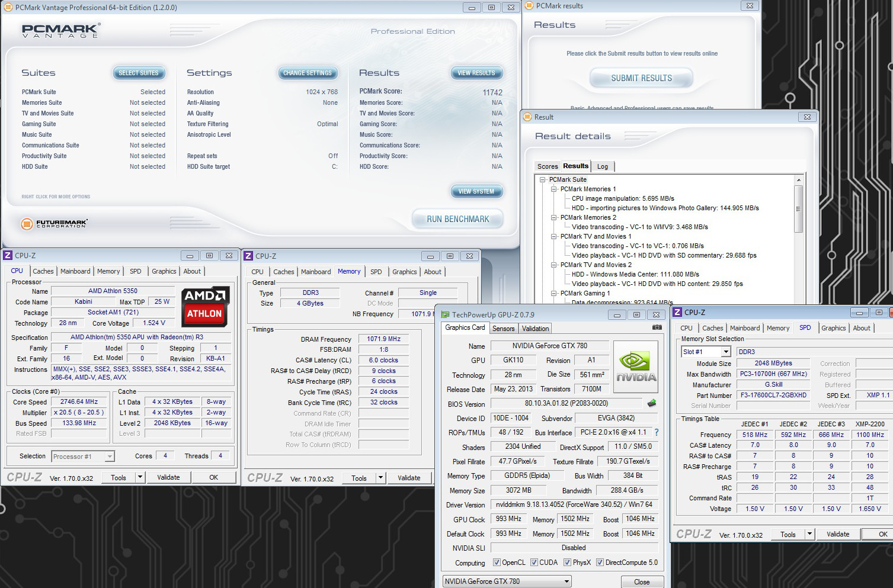This screenshot has height=588, width=893.
Task: Click the GPU-Z title bar icon
Action: [x=445, y=314]
